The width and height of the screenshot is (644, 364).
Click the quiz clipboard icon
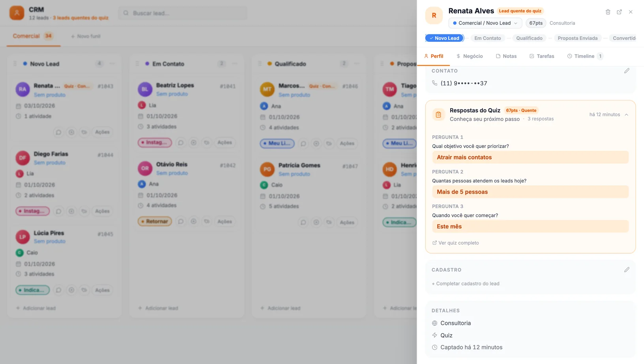click(438, 114)
